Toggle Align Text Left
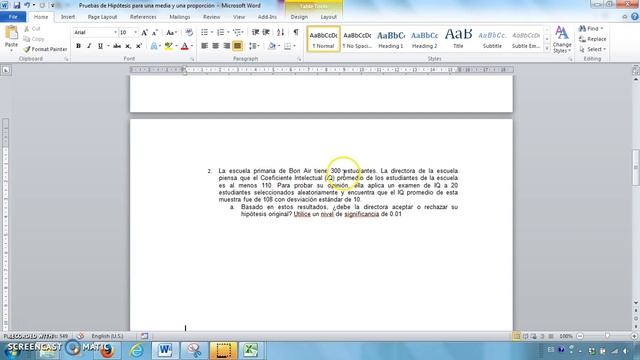 click(x=204, y=46)
